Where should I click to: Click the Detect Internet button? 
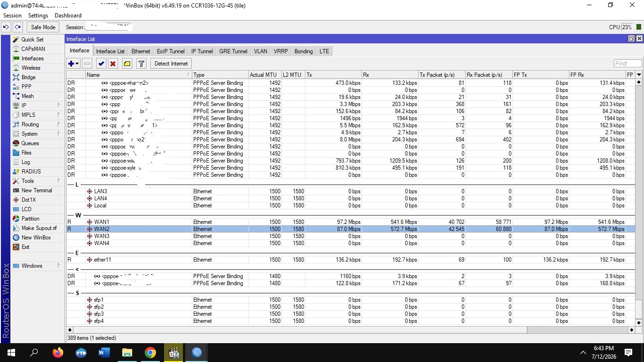(171, 64)
